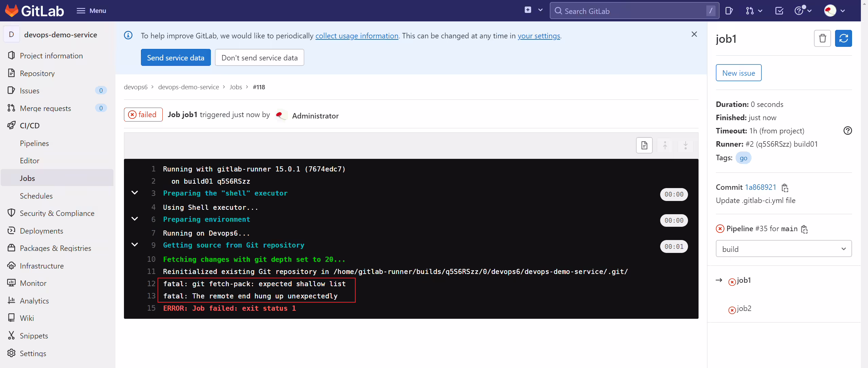The width and height of the screenshot is (868, 368).
Task: Open devops6 breadcrumb link
Action: coord(135,87)
